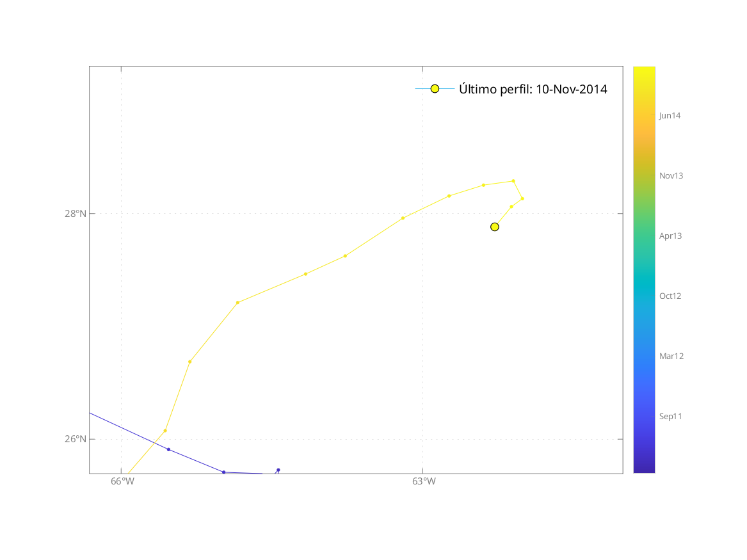Select the easternmost yellow trajectory point
The height and width of the screenshot is (560, 747).
coord(522,198)
